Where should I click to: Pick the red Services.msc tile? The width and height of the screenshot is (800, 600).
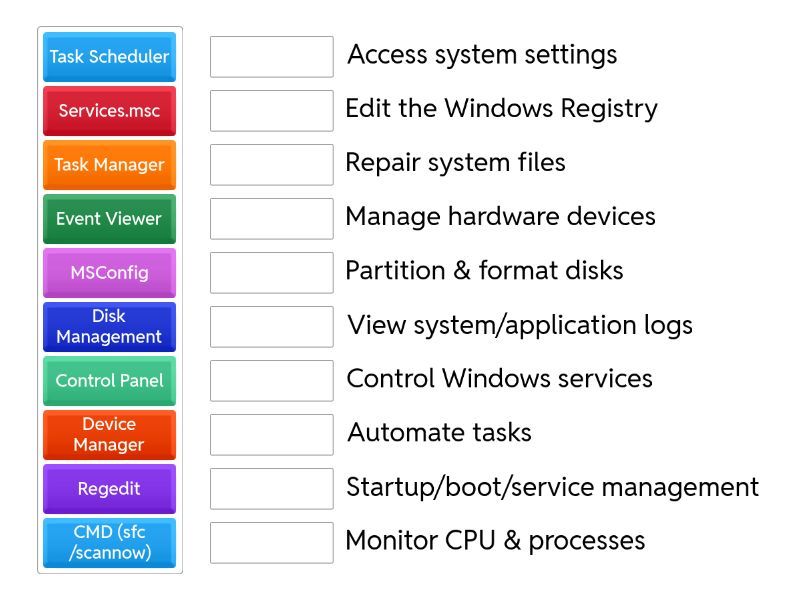click(109, 111)
